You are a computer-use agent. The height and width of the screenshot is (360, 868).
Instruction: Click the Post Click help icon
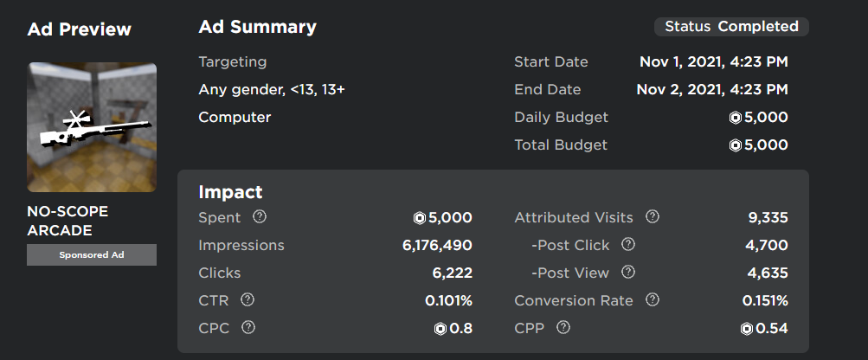(x=628, y=245)
